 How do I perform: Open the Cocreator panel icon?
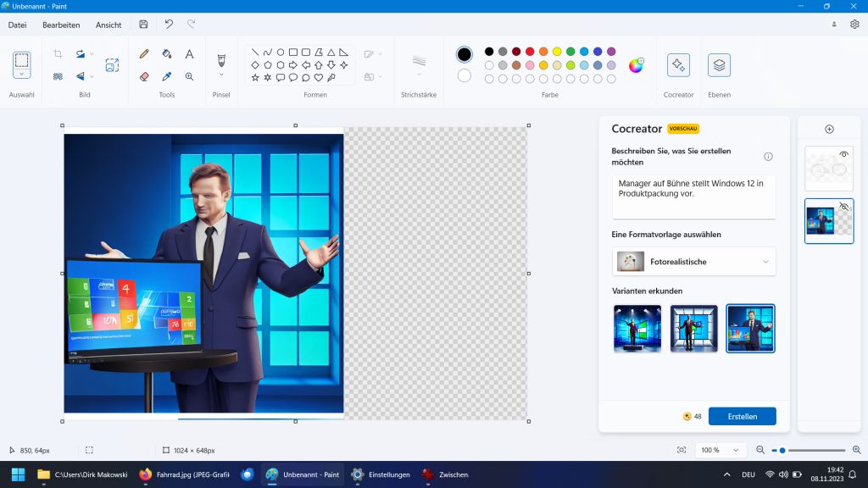678,65
